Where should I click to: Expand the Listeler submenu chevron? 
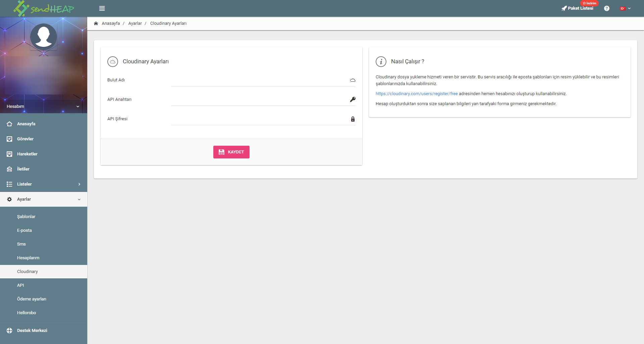79,184
